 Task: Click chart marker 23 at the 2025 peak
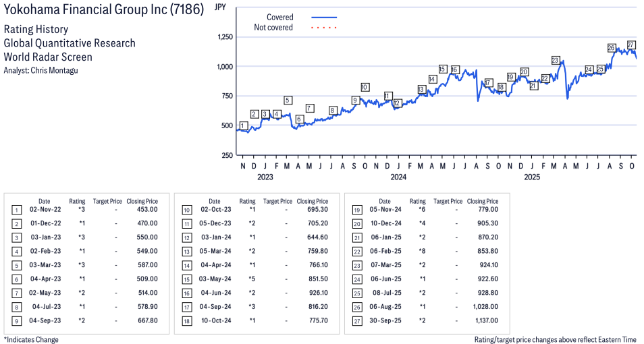pos(556,60)
